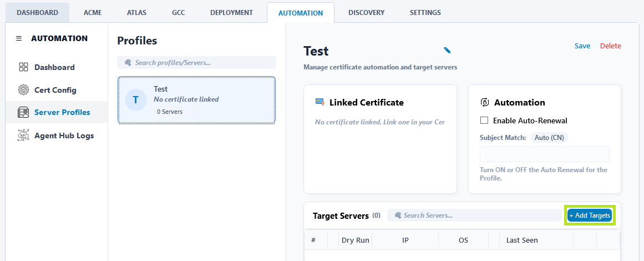
Task: Click search icon in profiles search box
Action: pyautogui.click(x=128, y=63)
